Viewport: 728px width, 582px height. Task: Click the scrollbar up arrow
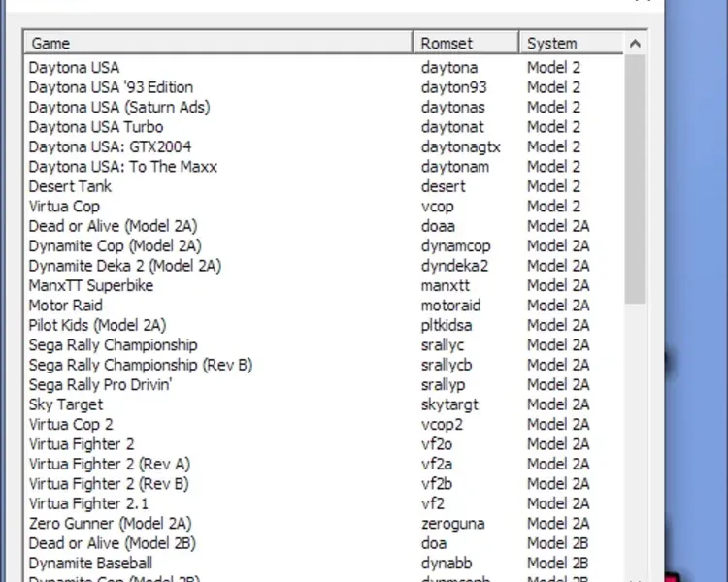pyautogui.click(x=635, y=44)
